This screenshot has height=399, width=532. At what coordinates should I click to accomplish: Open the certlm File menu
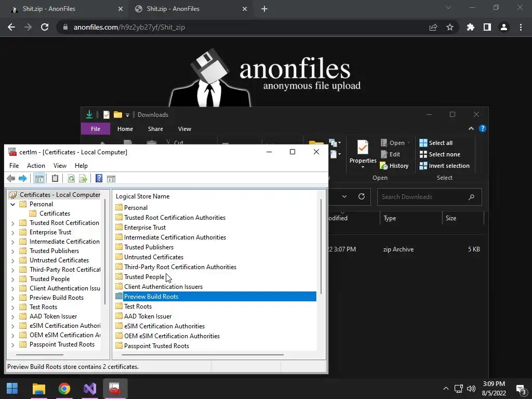[x=14, y=166]
